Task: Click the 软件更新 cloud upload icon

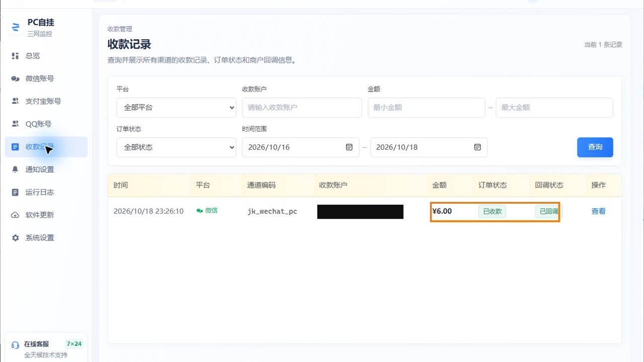Action: [x=15, y=215]
